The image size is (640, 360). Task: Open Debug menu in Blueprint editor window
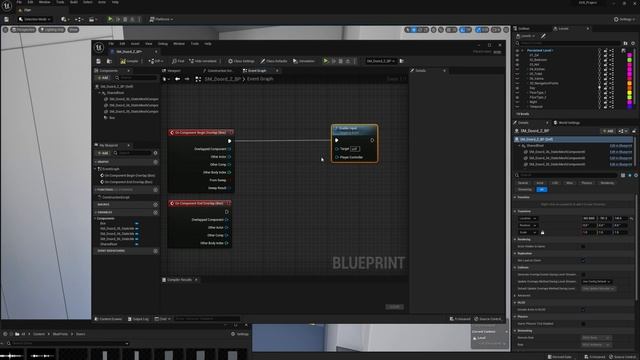tap(163, 44)
